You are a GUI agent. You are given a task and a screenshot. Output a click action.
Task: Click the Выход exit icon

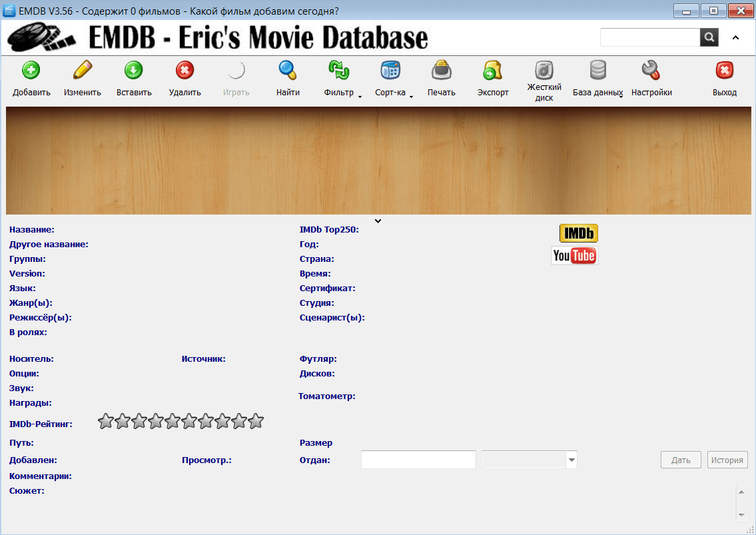(724, 71)
